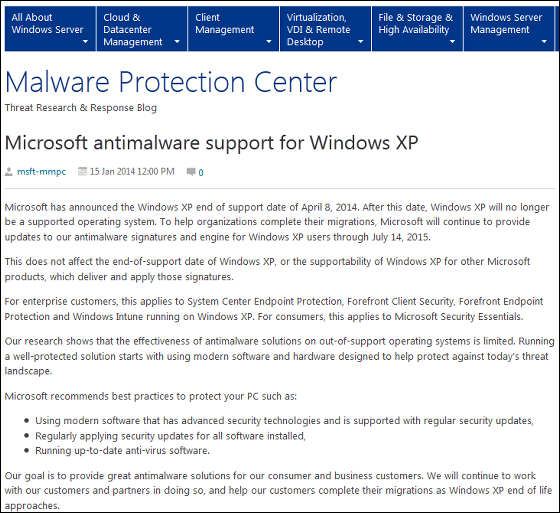The height and width of the screenshot is (513, 560).
Task: Click the Microsoft antimalware support for Windows XP heading
Action: point(211,143)
